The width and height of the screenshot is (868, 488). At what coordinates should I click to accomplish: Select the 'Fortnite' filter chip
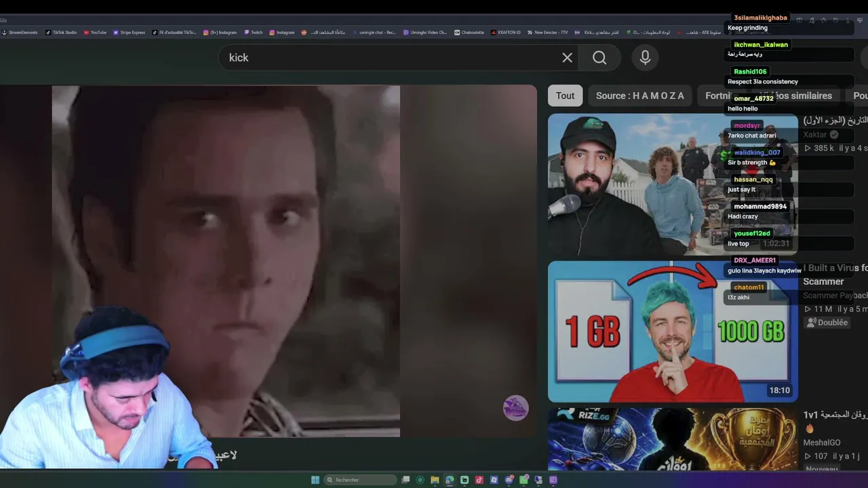(x=722, y=96)
